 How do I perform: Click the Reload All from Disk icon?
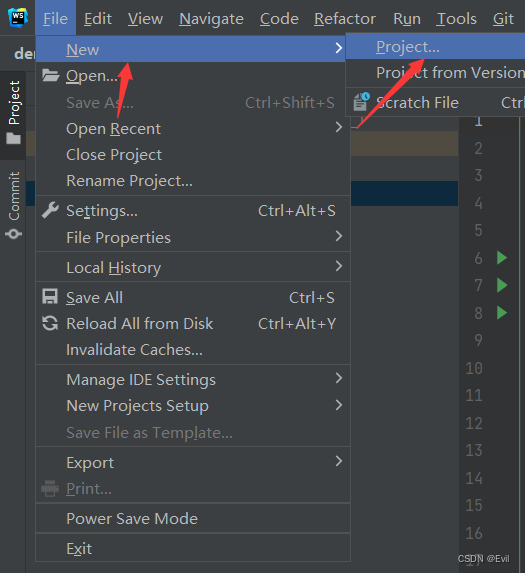[50, 323]
